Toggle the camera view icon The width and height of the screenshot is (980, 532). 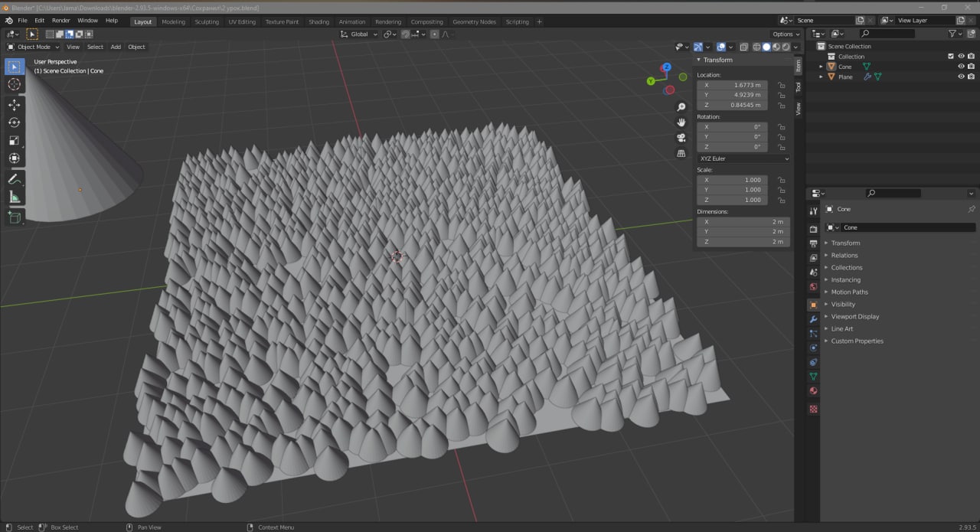[x=681, y=138]
